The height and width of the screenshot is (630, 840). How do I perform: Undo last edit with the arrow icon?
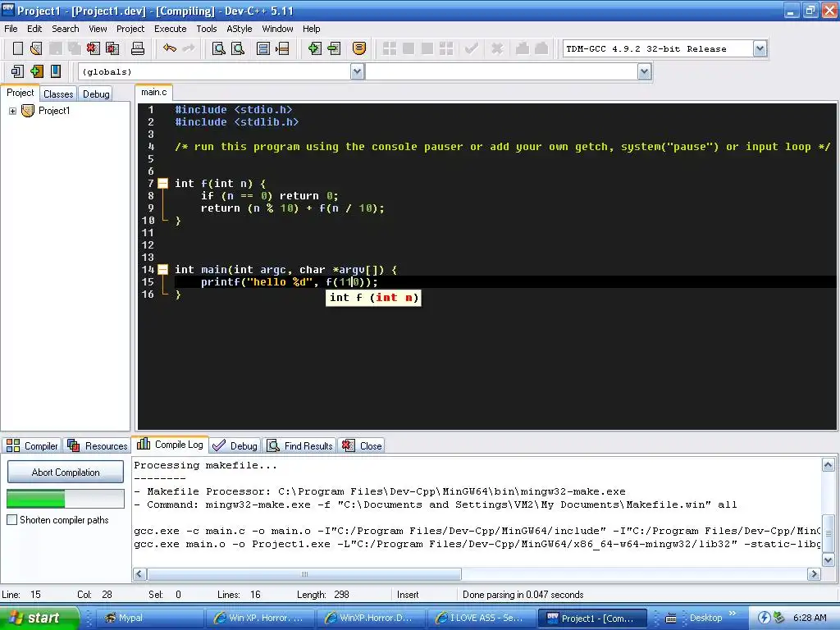pos(170,48)
